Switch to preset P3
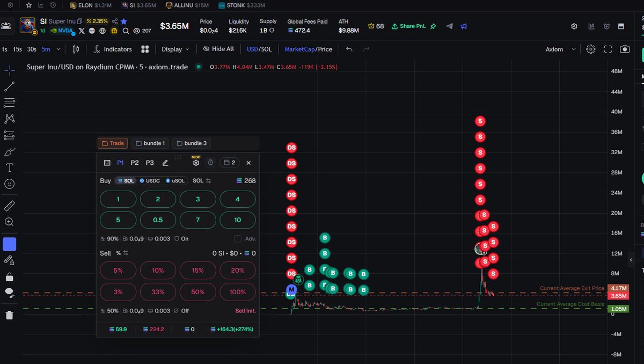Screen dimensions: 644x364 [150, 163]
